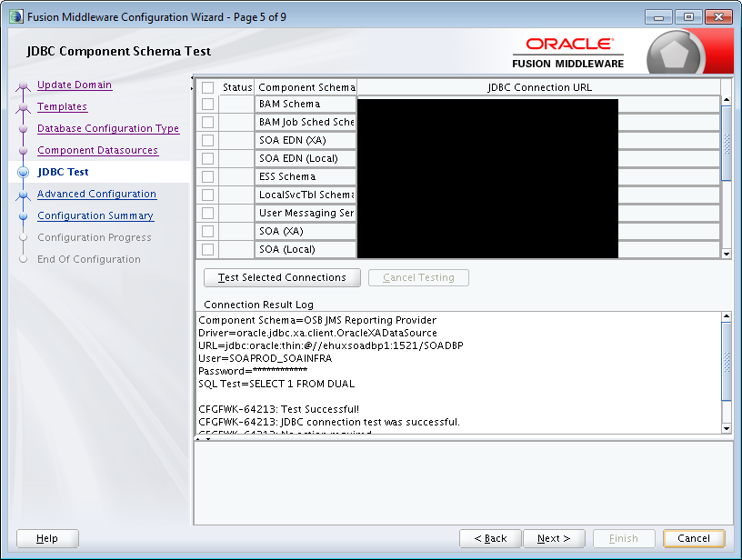742x560 pixels.
Task: Check the LocalSvcTbl Schema checkbox
Action: click(206, 195)
